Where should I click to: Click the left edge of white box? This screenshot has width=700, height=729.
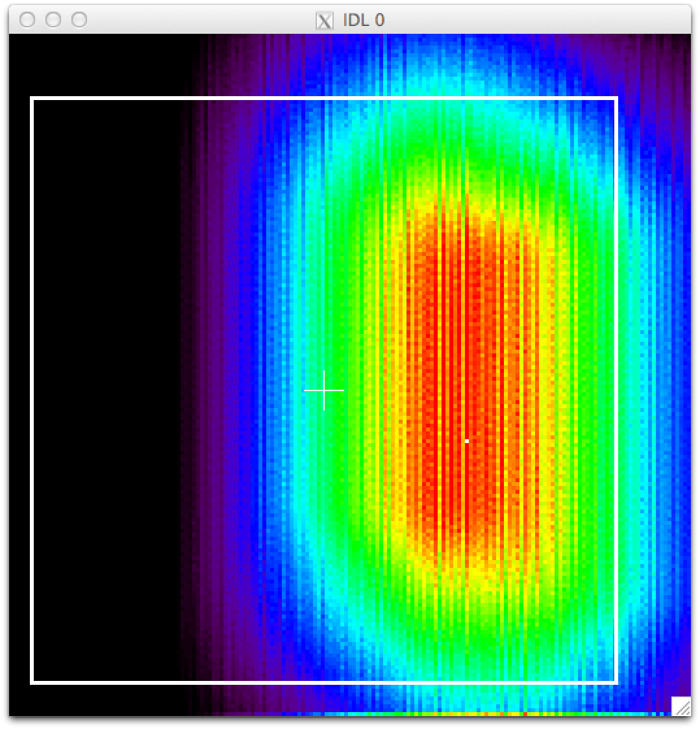coord(32,390)
